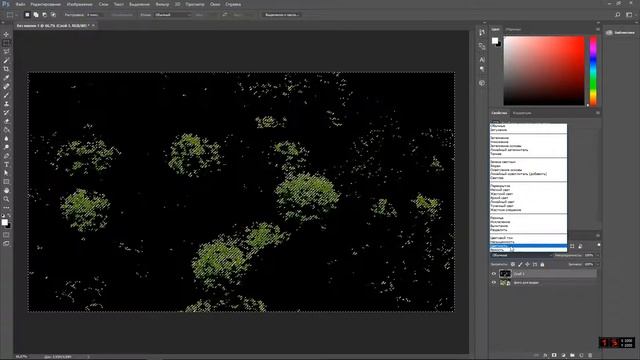The image size is (640, 360).
Task: Click the Delete layer trash icon
Action: pyautogui.click(x=590, y=356)
